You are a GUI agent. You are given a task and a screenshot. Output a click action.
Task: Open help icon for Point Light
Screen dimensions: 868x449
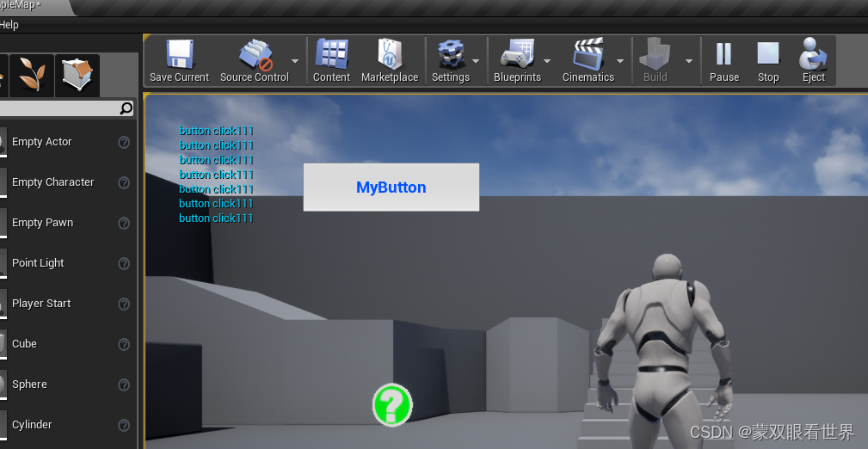[124, 263]
